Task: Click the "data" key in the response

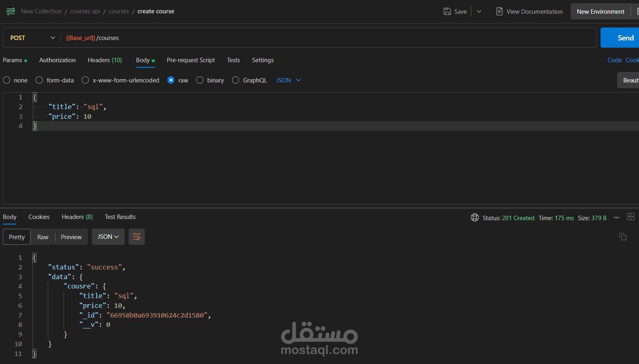Action: click(x=59, y=277)
